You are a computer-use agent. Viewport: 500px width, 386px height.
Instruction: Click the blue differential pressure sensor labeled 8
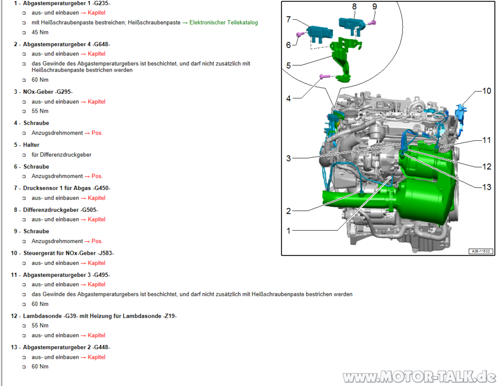click(x=353, y=26)
